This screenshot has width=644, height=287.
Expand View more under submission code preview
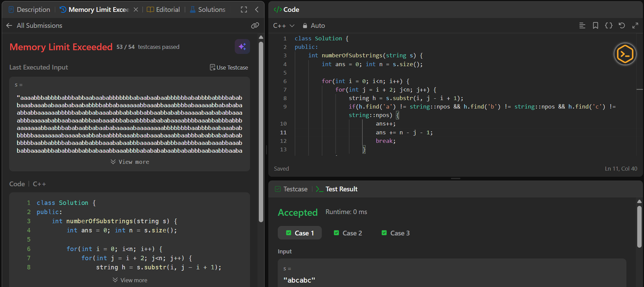click(129, 280)
